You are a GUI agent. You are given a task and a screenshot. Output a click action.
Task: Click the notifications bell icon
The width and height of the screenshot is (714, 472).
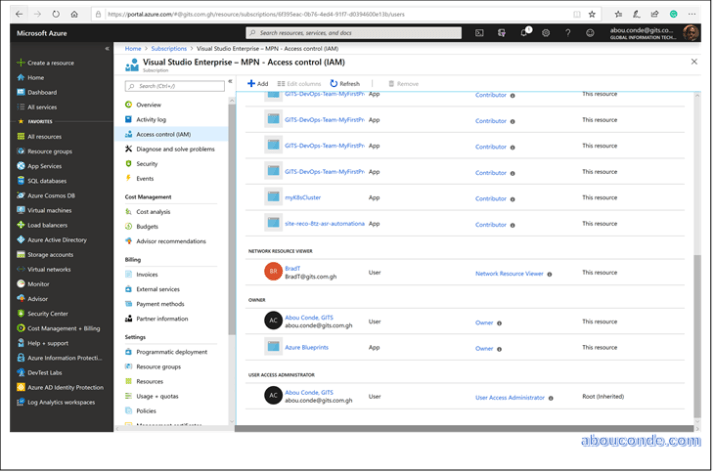(523, 33)
